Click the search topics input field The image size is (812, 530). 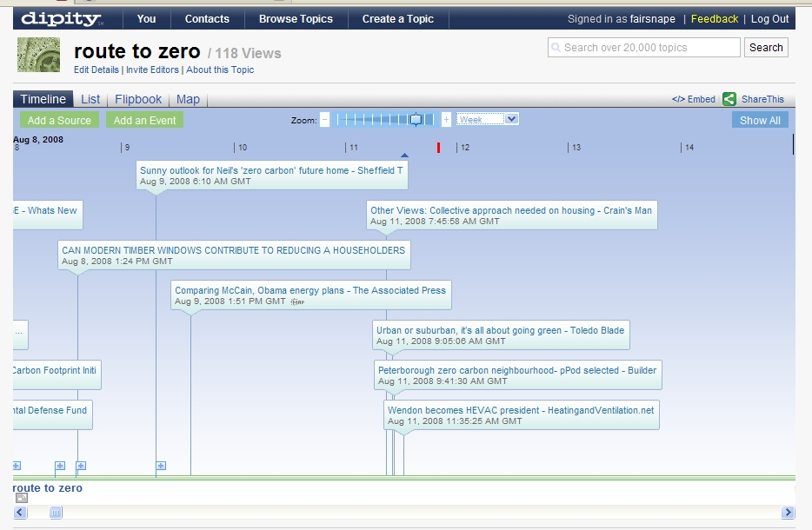644,48
